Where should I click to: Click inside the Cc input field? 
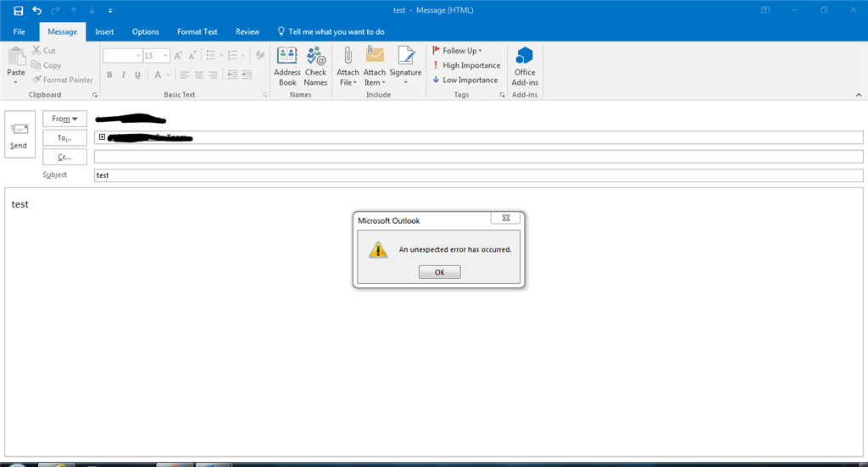tap(478, 157)
